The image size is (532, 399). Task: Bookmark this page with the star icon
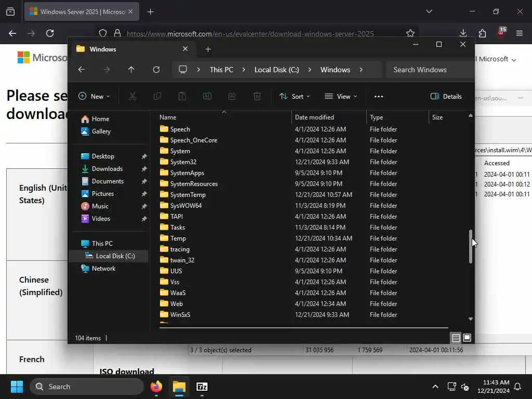[410, 33]
